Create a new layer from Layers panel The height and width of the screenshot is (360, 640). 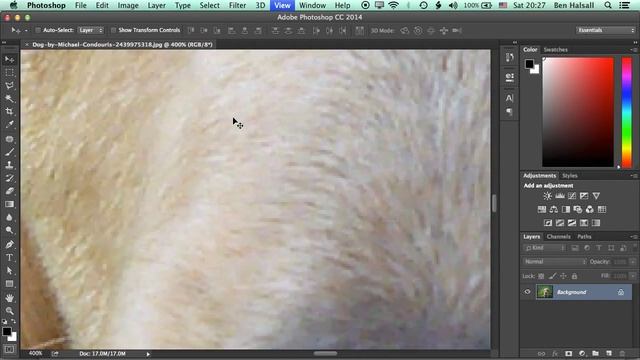pos(609,353)
